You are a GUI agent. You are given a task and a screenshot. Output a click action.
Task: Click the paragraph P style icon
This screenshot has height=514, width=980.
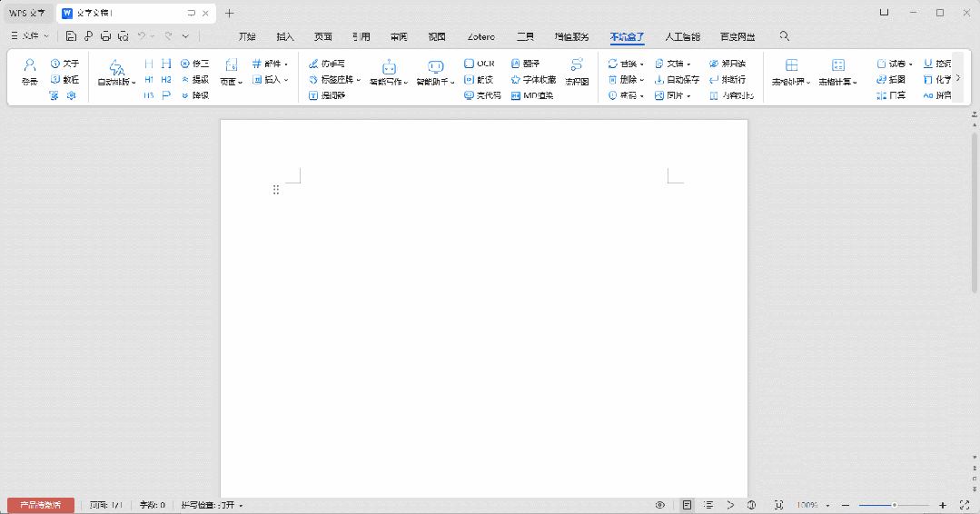[166, 95]
